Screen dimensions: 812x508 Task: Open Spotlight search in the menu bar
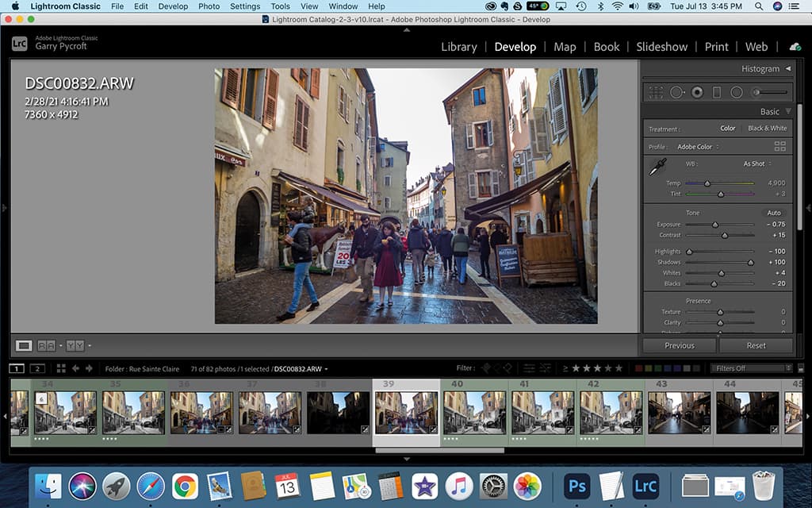point(759,6)
